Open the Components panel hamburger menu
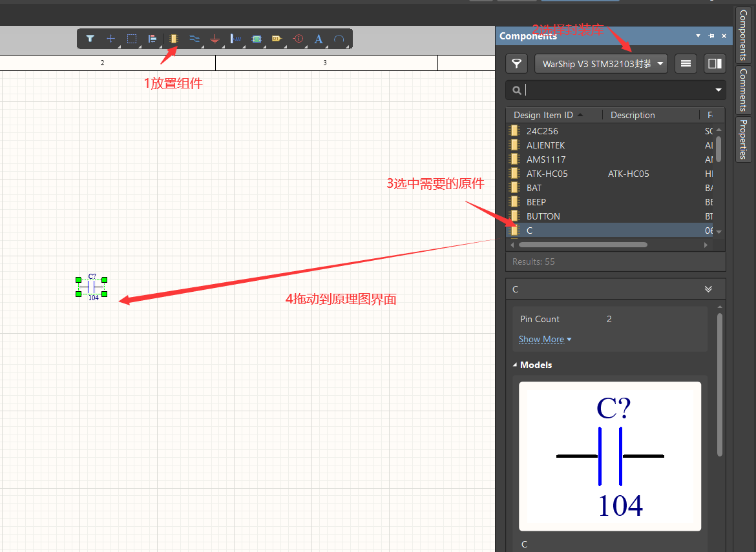756x552 pixels. pos(686,63)
